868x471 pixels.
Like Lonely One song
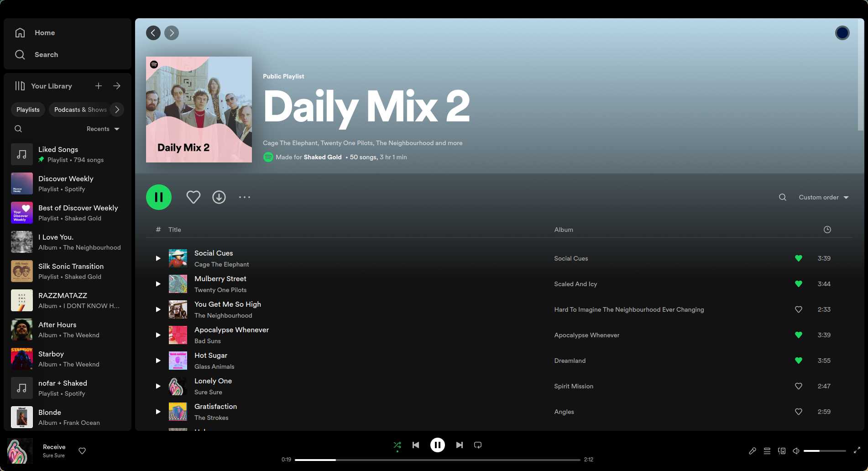[799, 386]
